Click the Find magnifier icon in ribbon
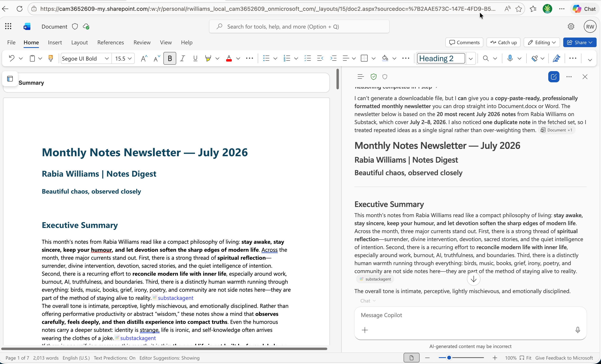The width and height of the screenshot is (601, 364). pyautogui.click(x=486, y=58)
